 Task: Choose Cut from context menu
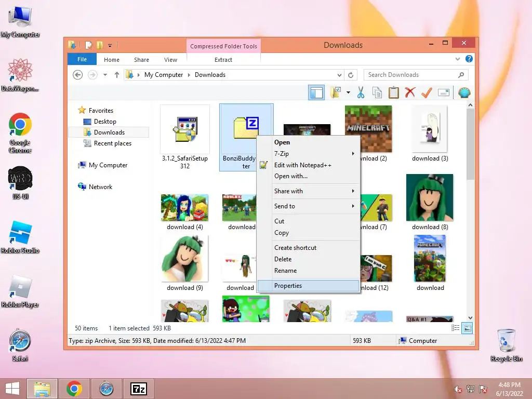(308, 221)
